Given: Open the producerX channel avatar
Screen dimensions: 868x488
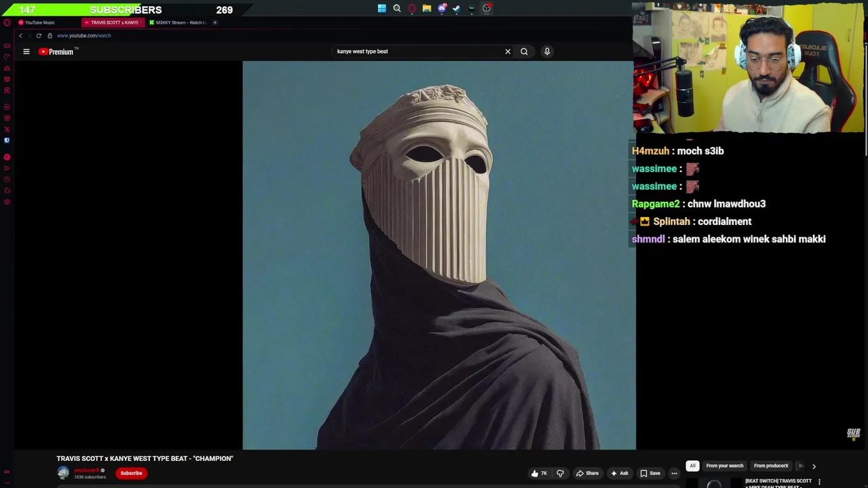Looking at the screenshot, I should 63,473.
